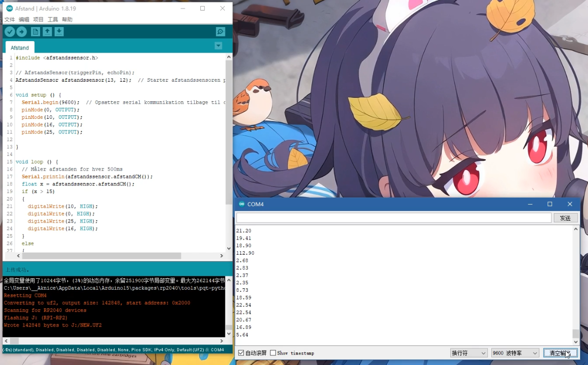Click the editor scroll up arrow
The height and width of the screenshot is (365, 588).
point(229,57)
